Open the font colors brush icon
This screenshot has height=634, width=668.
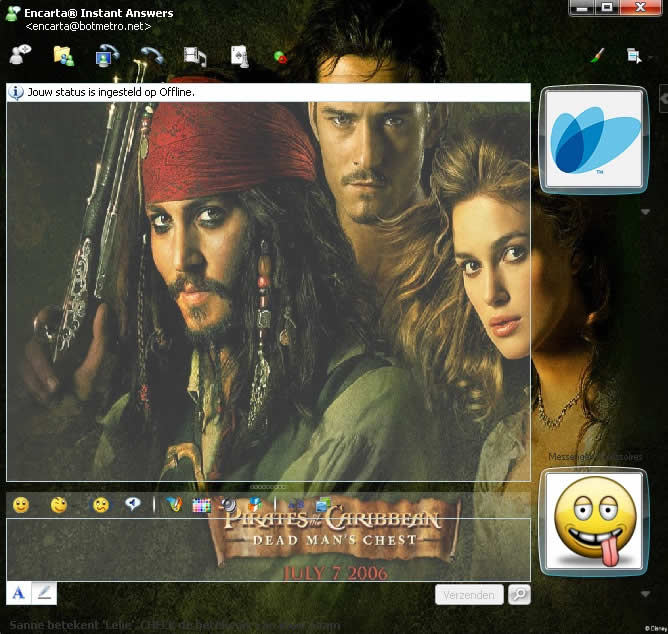pyautogui.click(x=174, y=504)
